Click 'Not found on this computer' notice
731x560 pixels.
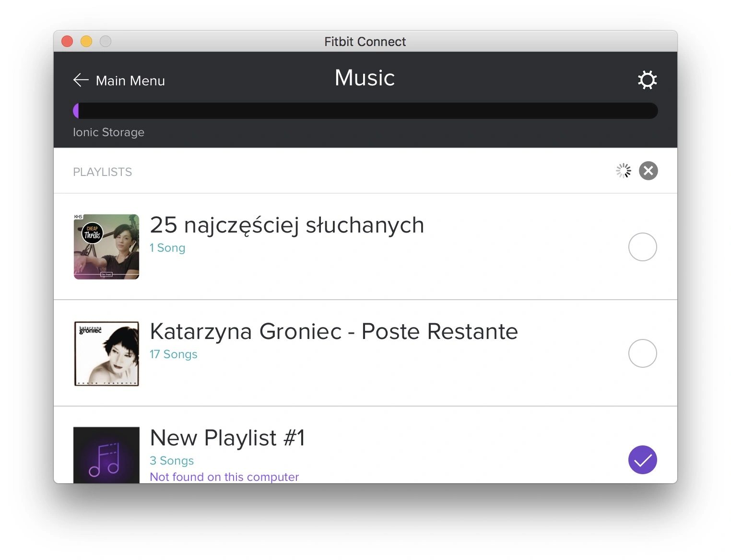pos(224,477)
